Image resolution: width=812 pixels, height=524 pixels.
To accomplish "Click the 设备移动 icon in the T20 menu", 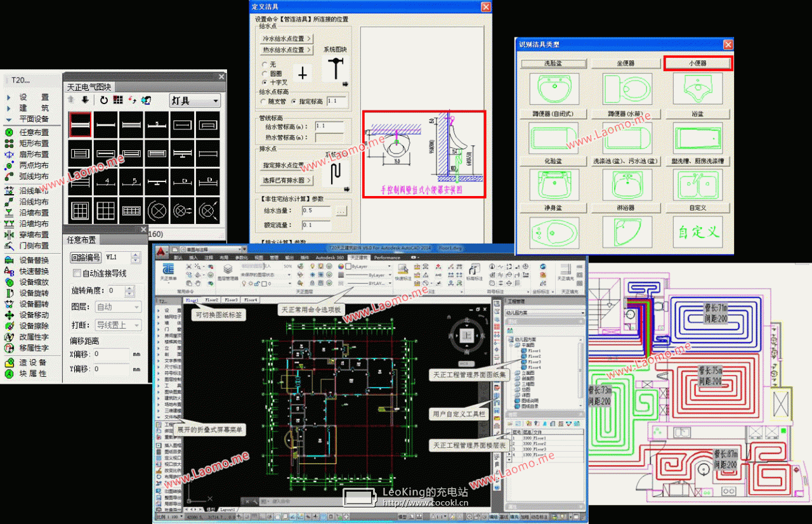I will (9, 315).
